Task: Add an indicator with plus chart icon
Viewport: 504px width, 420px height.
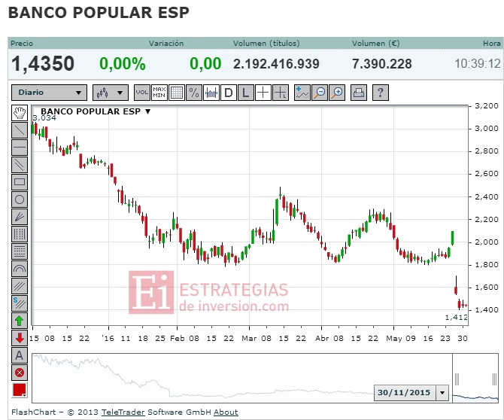Action: point(302,93)
